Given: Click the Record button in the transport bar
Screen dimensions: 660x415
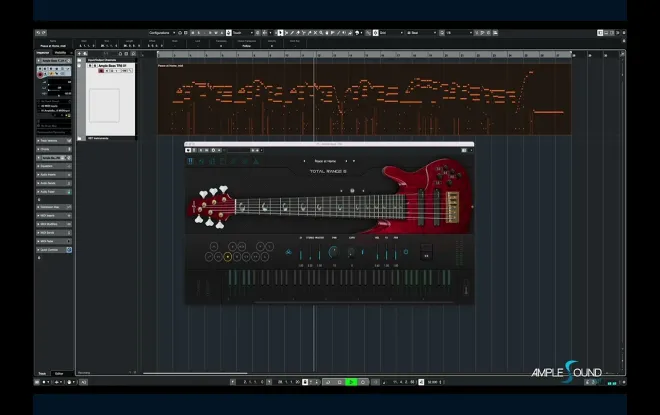Looking at the screenshot, I should pos(363,382).
